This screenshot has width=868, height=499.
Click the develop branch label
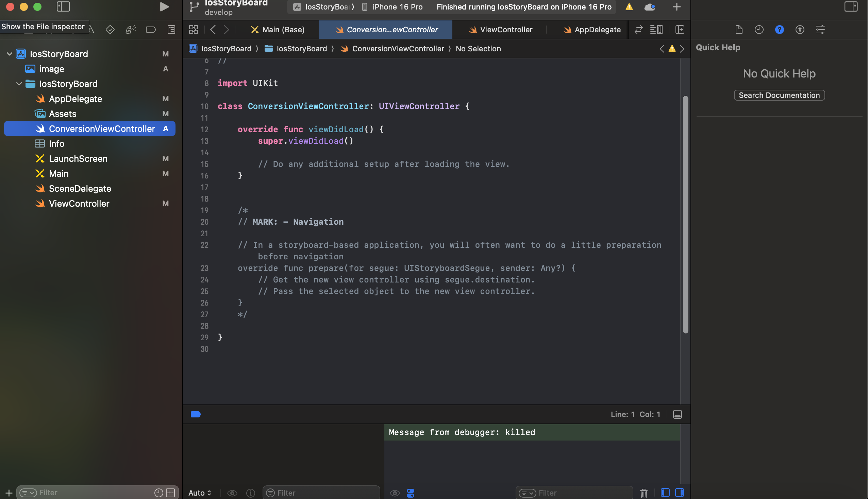point(219,12)
